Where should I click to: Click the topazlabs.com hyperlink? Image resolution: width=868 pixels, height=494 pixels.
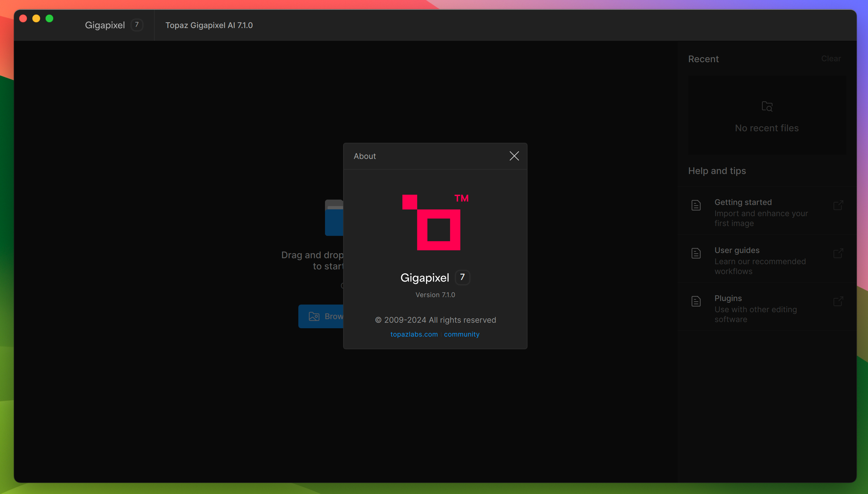coord(414,334)
